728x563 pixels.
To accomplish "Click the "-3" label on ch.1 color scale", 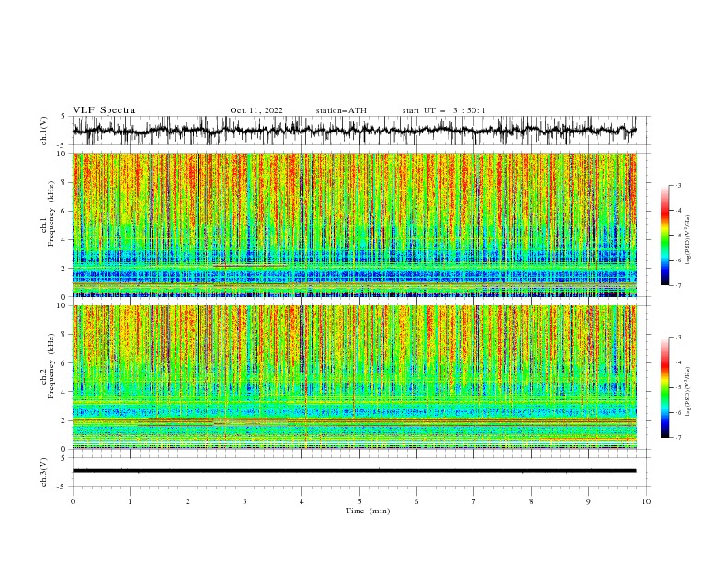I will pyautogui.click(x=678, y=185).
